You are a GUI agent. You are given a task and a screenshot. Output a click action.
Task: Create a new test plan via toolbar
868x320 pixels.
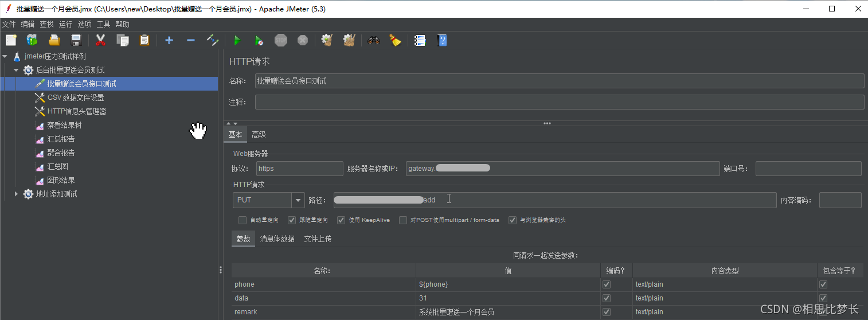(11, 40)
